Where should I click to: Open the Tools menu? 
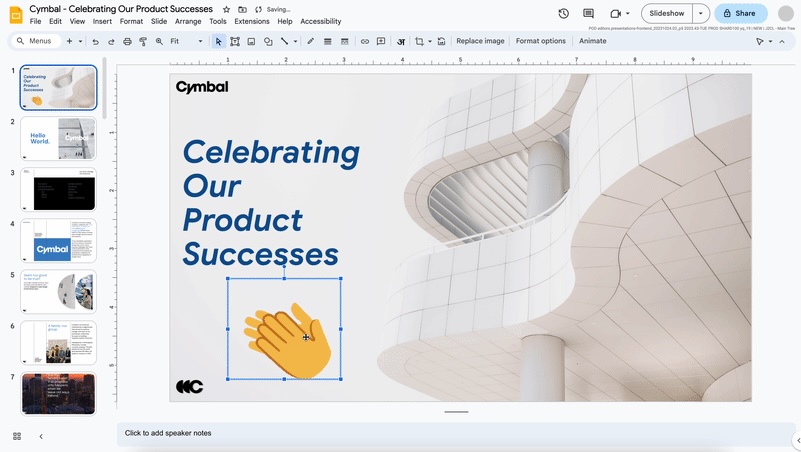click(x=218, y=21)
